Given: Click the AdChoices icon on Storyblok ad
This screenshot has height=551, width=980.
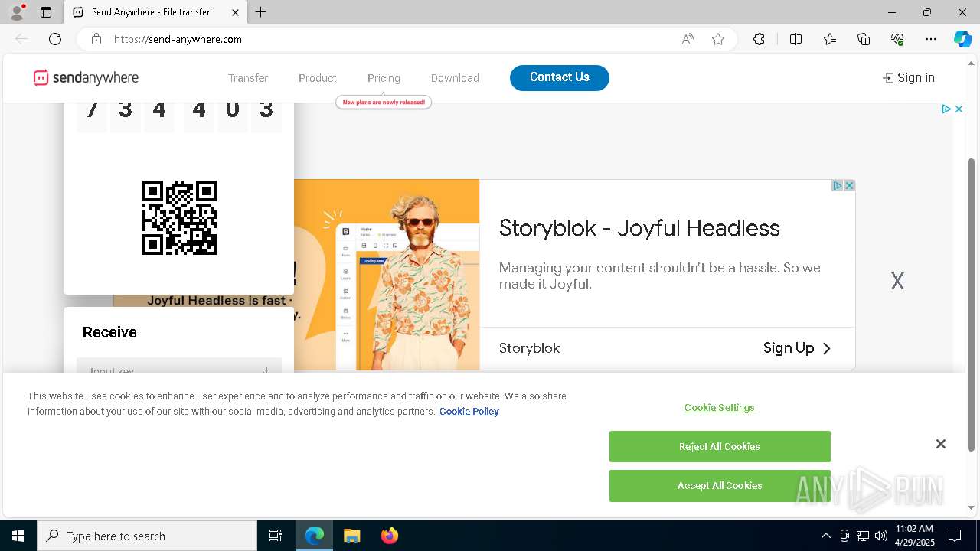Looking at the screenshot, I should pyautogui.click(x=838, y=185).
